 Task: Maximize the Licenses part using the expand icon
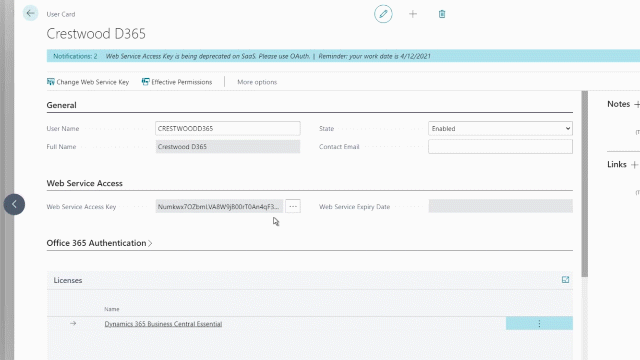pos(565,280)
